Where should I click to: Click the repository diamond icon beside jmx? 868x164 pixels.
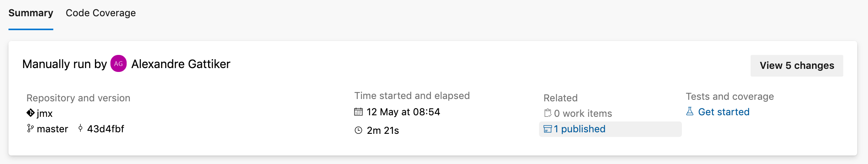(x=31, y=113)
